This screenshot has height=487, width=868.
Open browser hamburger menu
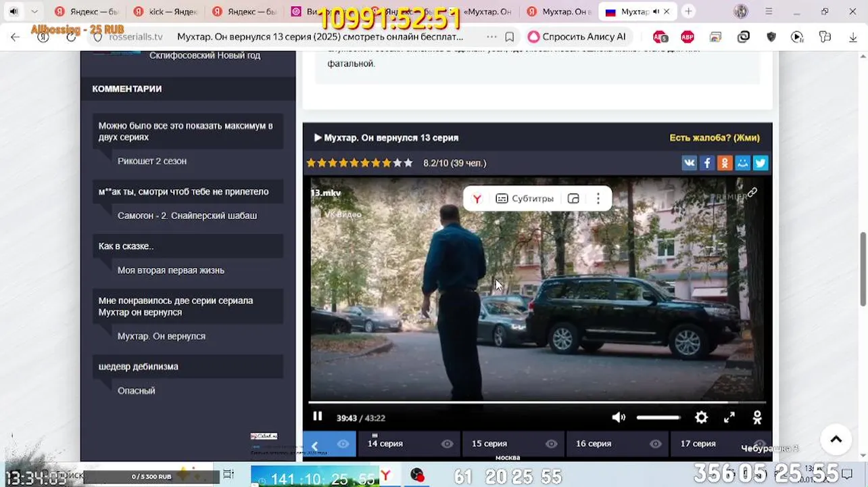click(769, 11)
